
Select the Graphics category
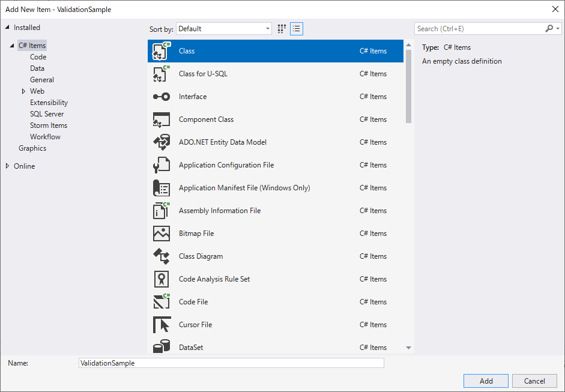(x=32, y=148)
